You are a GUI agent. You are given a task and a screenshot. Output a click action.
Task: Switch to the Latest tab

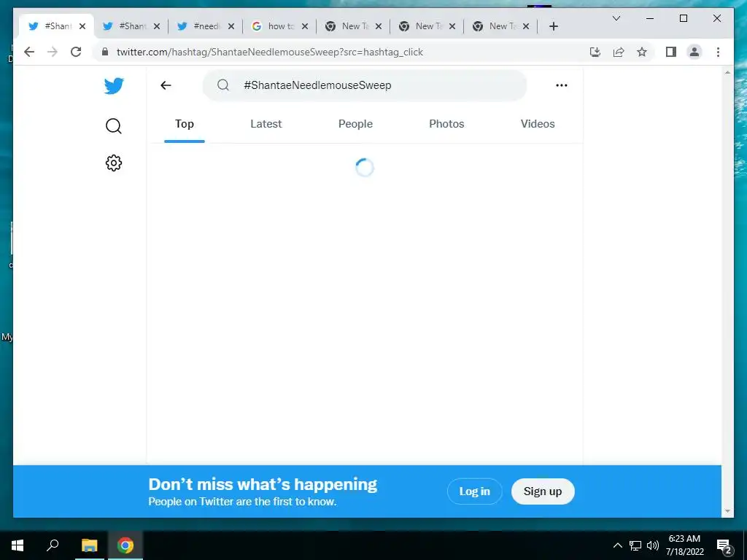click(x=266, y=124)
